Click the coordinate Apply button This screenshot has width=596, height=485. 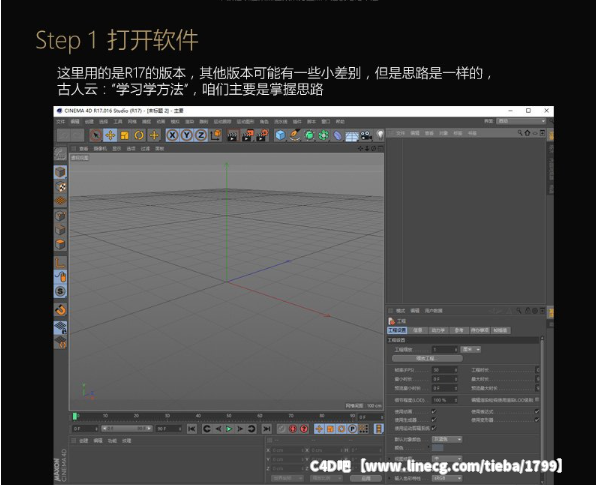366,479
